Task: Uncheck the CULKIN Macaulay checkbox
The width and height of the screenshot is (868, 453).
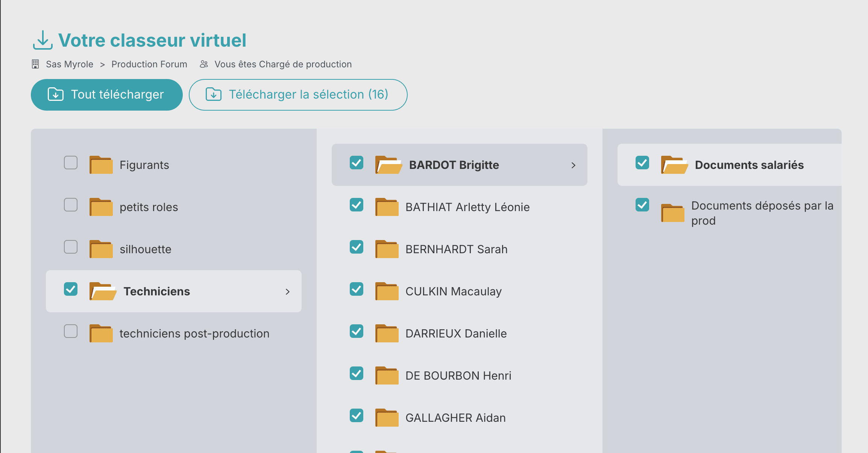Action: pyautogui.click(x=357, y=289)
